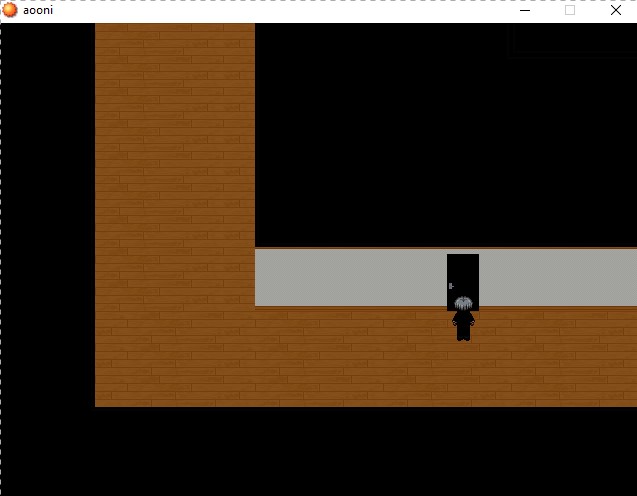Image resolution: width=637 pixels, height=496 pixels.
Task: Click the disabled maximize button
Action: tap(570, 10)
